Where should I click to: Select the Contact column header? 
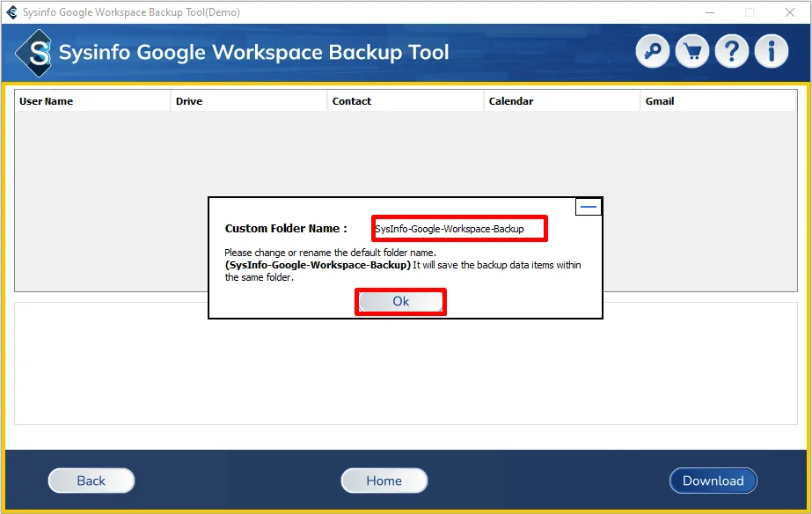click(x=406, y=101)
